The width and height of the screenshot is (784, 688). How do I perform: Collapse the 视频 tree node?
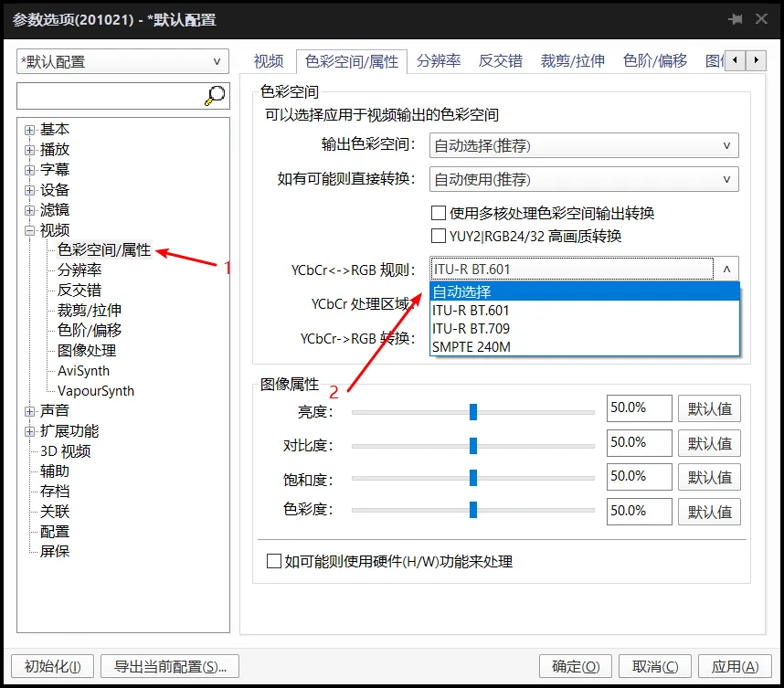coord(30,230)
